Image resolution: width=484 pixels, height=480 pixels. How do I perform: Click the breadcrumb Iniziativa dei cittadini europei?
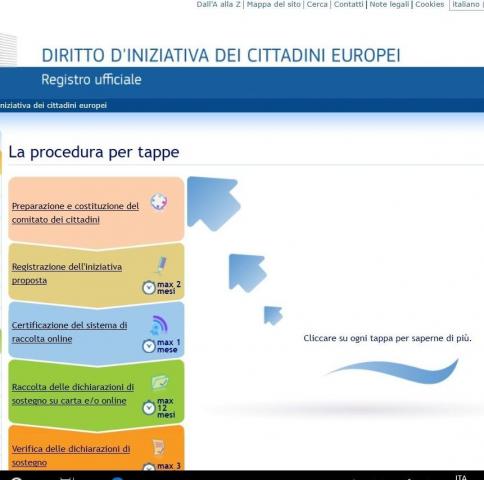[53, 105]
